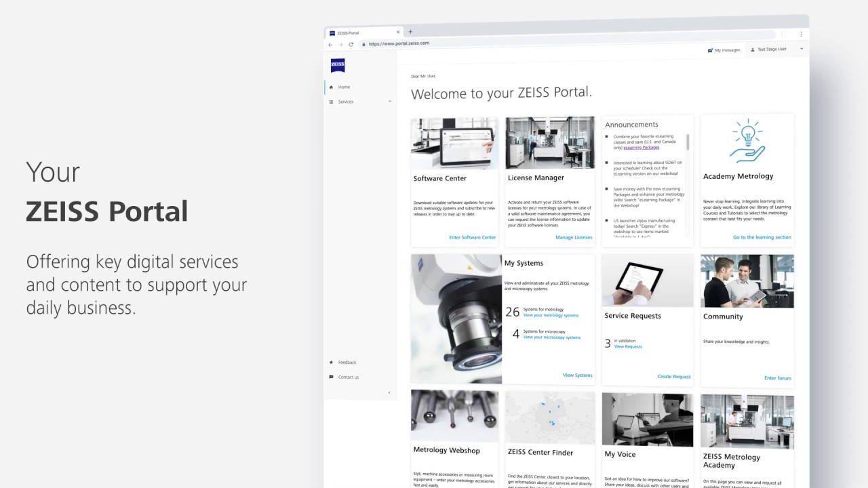Click the My Systems microscope image
The image size is (868, 488).
click(x=456, y=319)
